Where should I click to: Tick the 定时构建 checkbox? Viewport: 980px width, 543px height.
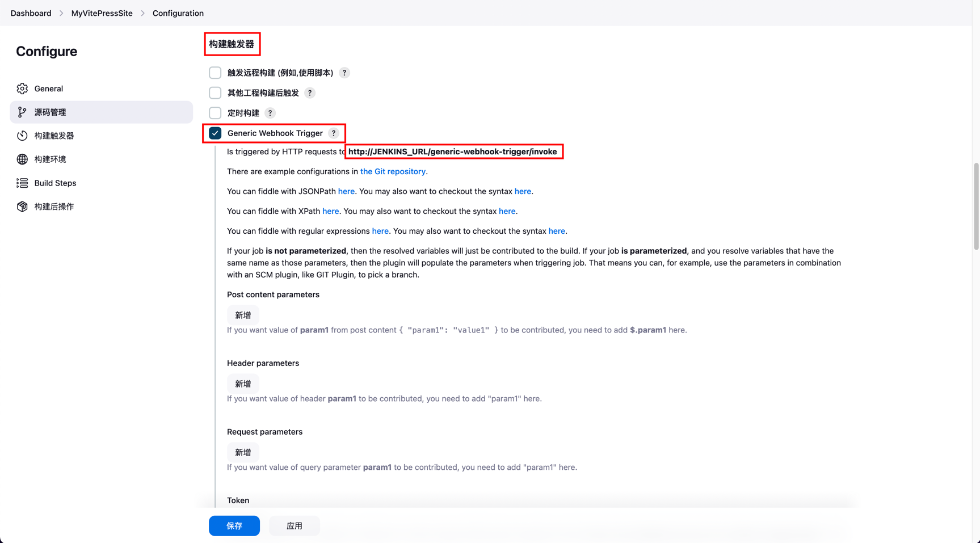(x=215, y=113)
